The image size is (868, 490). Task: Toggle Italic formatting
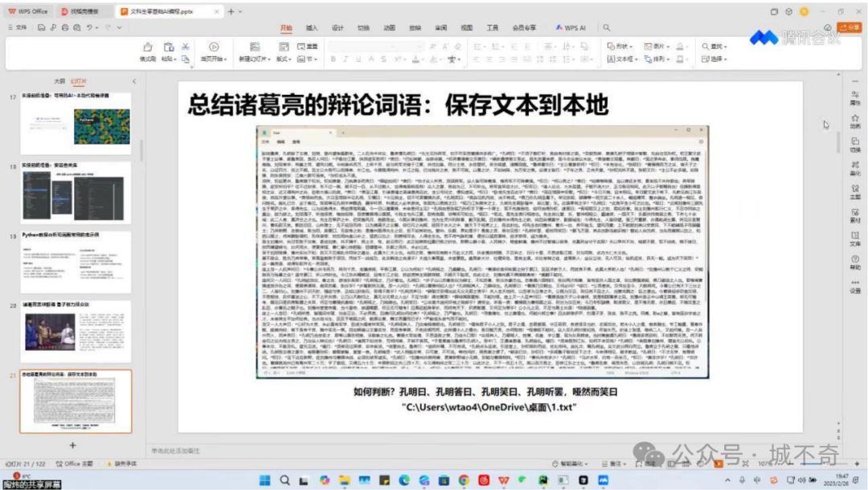tap(346, 59)
